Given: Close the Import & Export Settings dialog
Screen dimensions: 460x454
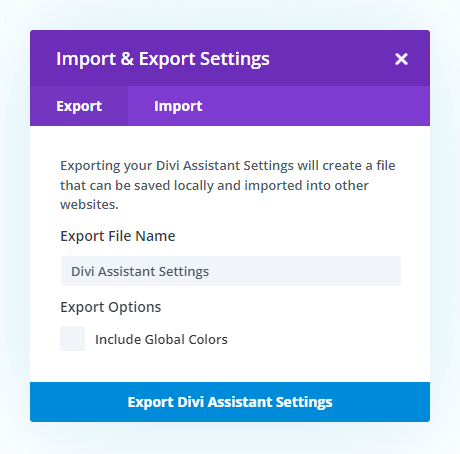Looking at the screenshot, I should click(x=401, y=59).
